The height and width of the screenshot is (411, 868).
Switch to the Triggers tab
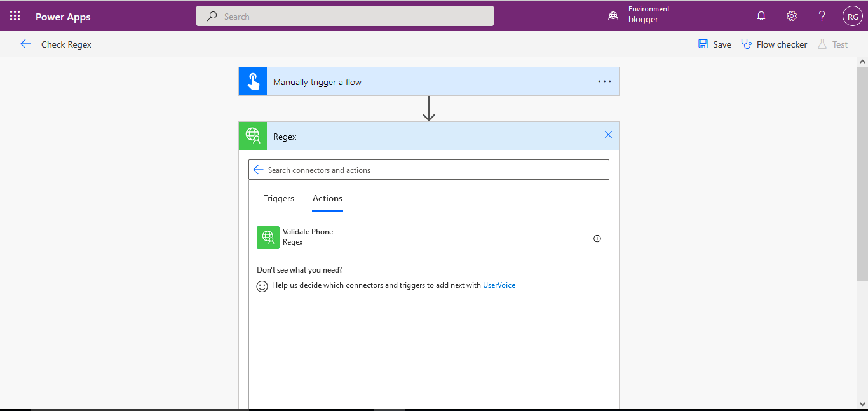tap(279, 198)
